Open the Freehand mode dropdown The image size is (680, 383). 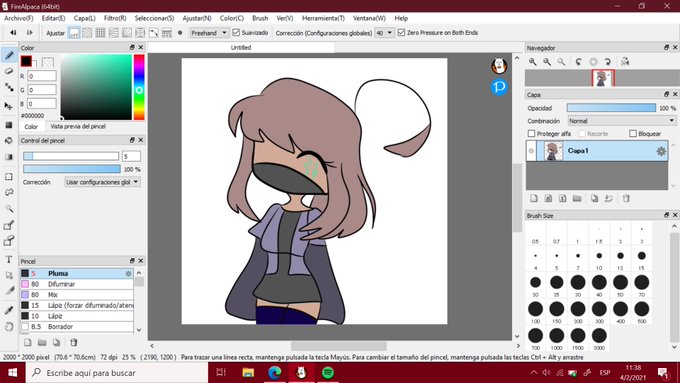pyautogui.click(x=209, y=33)
